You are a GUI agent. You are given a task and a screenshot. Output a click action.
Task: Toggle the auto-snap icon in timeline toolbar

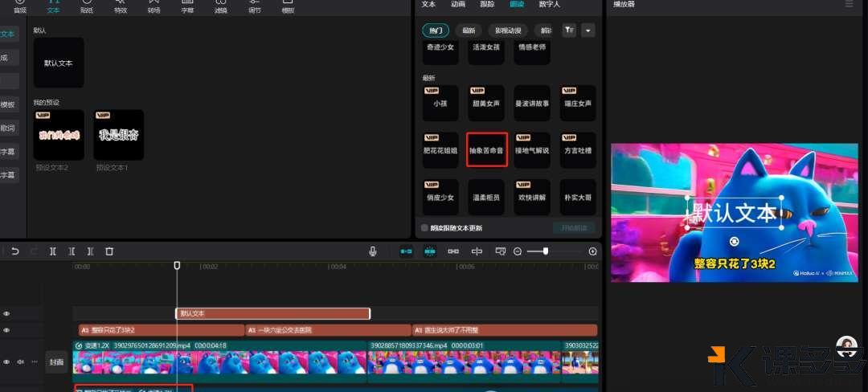[430, 251]
